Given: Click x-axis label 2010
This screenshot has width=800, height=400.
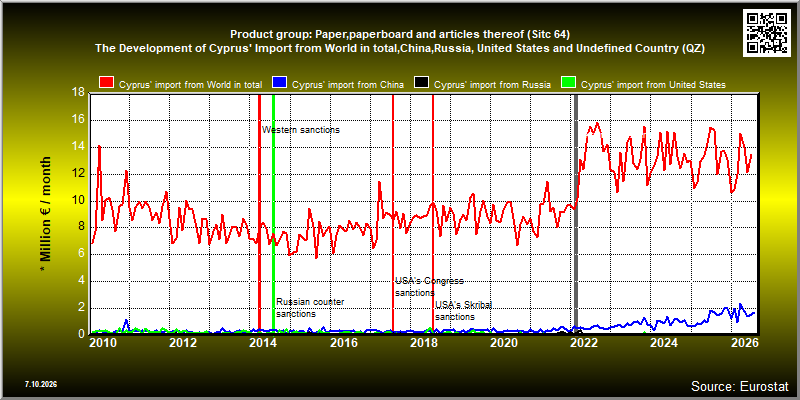Looking at the screenshot, I should pos(103,342).
